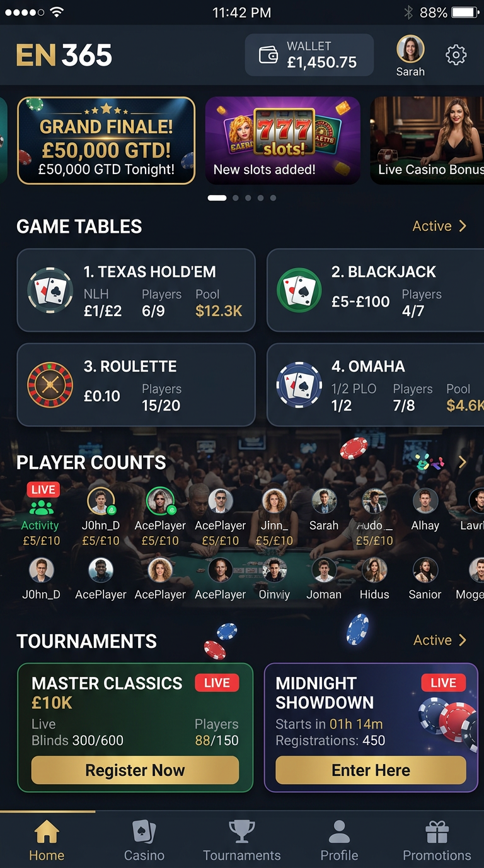This screenshot has height=868, width=484.
Task: Expand Tournaments Active chevron
Action: click(463, 640)
